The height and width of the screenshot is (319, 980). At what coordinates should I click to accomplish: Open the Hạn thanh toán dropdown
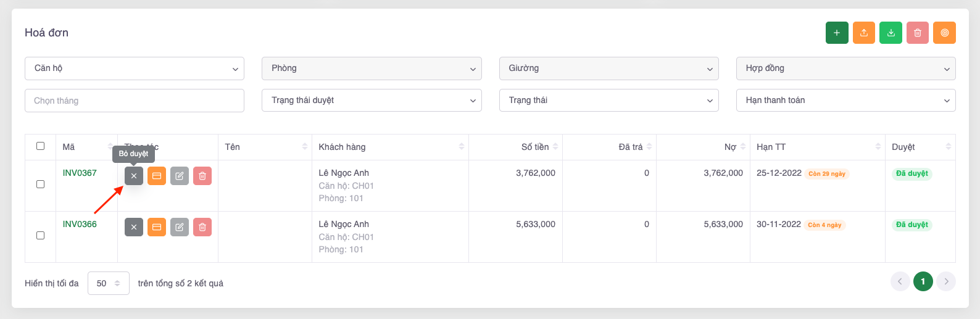[x=845, y=101]
